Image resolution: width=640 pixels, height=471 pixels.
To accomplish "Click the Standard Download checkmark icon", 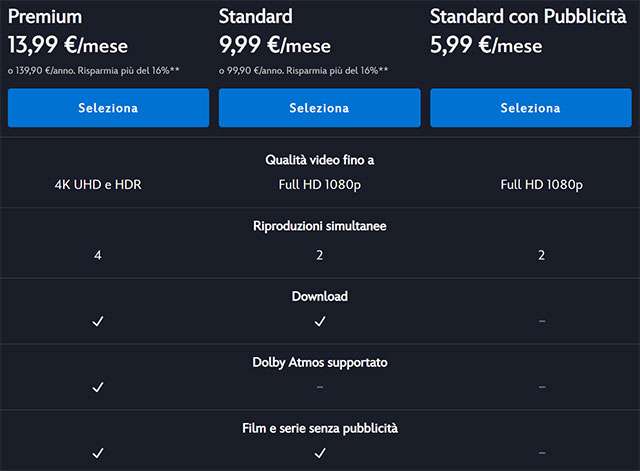I will tap(320, 321).
